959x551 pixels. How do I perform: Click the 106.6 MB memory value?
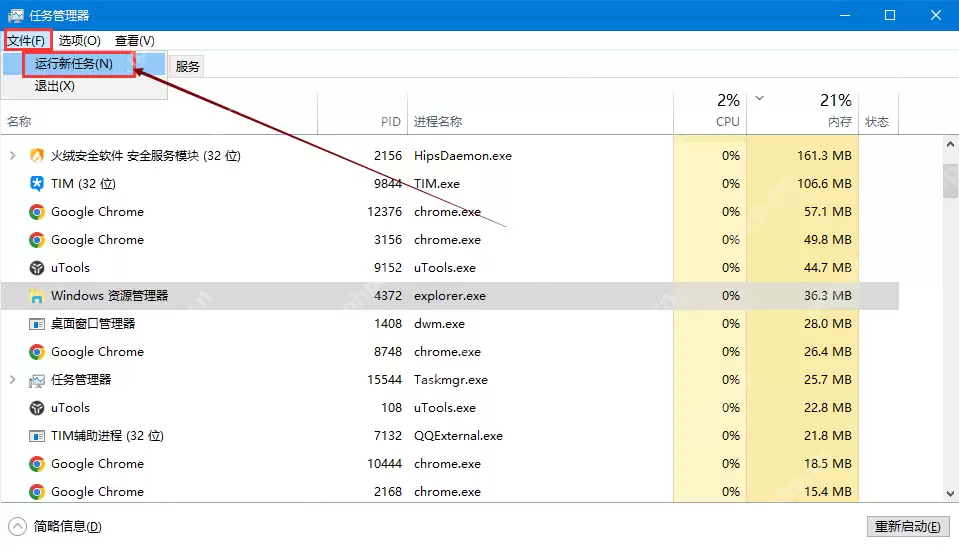pos(824,183)
